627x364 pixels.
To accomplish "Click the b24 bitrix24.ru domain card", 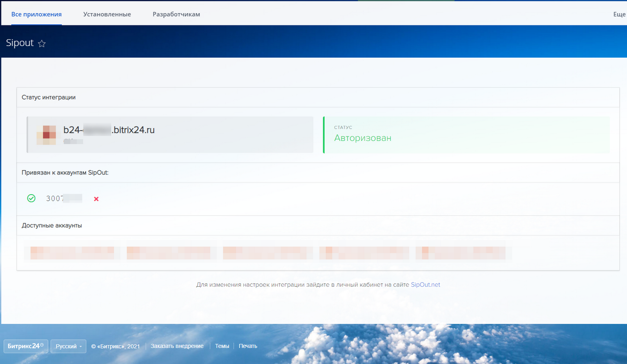I will 169,134.
